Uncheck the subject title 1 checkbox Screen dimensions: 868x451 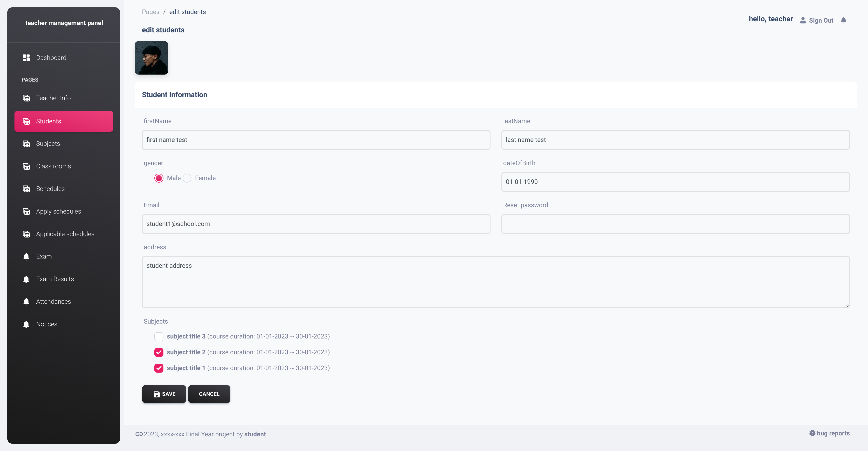click(159, 368)
